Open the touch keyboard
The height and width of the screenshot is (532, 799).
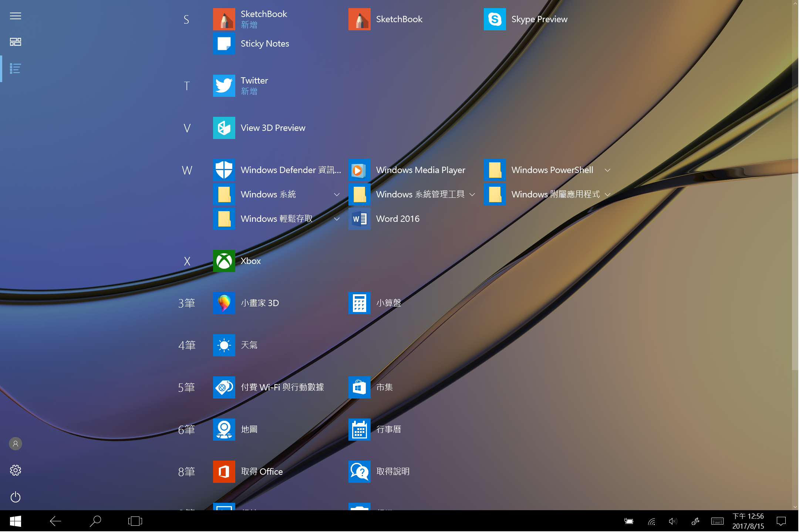pos(717,521)
